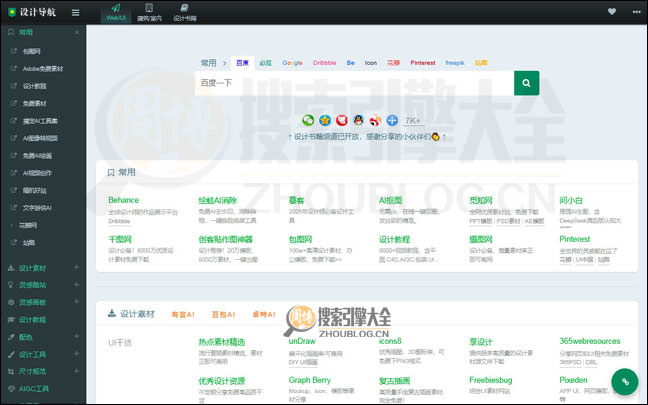
Task: Click the blue plus more-share icon
Action: coord(392,120)
